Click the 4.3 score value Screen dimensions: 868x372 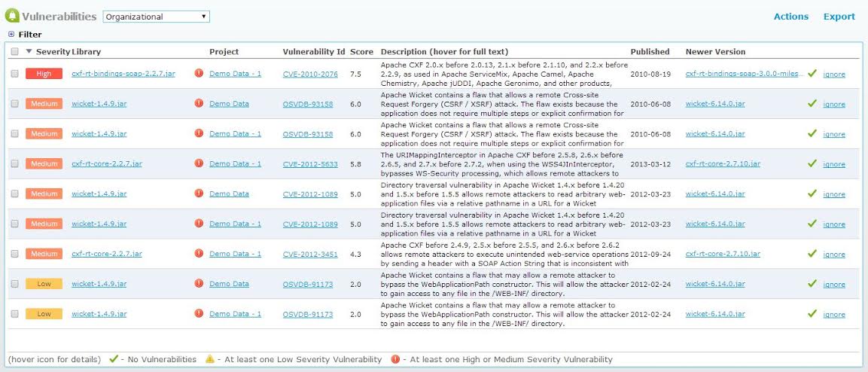[x=355, y=254]
